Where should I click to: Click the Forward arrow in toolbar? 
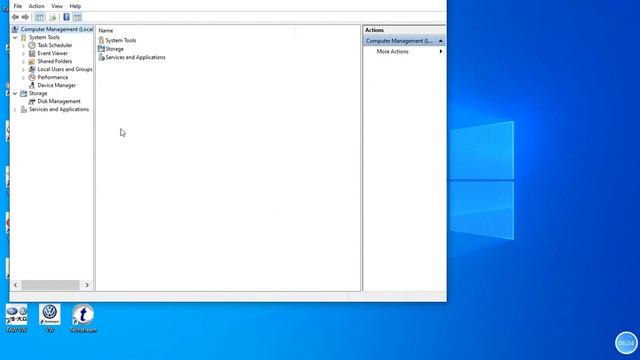pos(25,17)
